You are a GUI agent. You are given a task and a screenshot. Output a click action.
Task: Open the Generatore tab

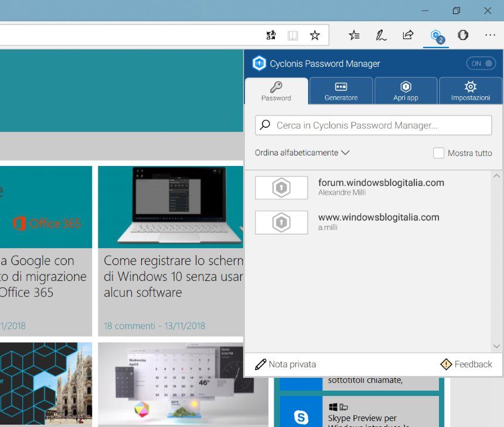(x=341, y=91)
